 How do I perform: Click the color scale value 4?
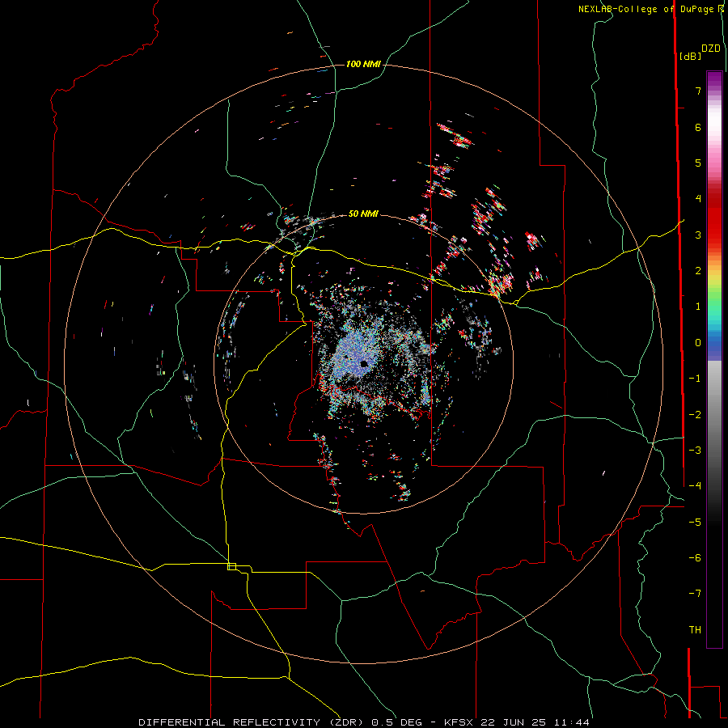[698, 199]
